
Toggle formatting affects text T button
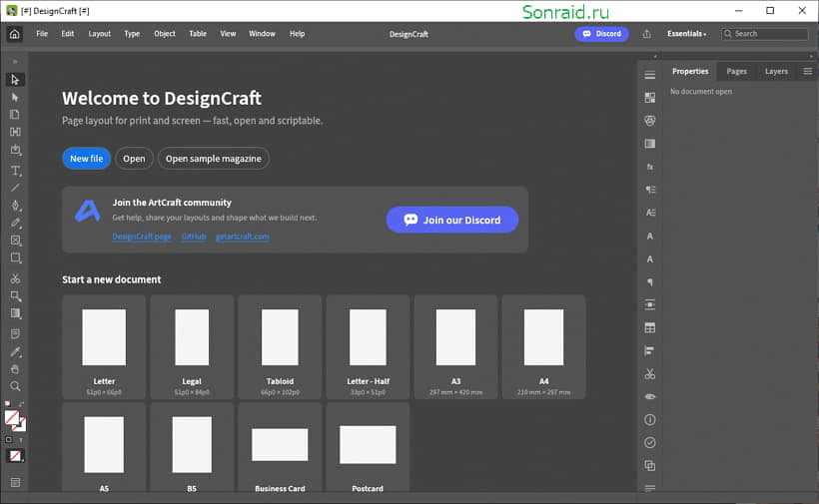(x=21, y=440)
